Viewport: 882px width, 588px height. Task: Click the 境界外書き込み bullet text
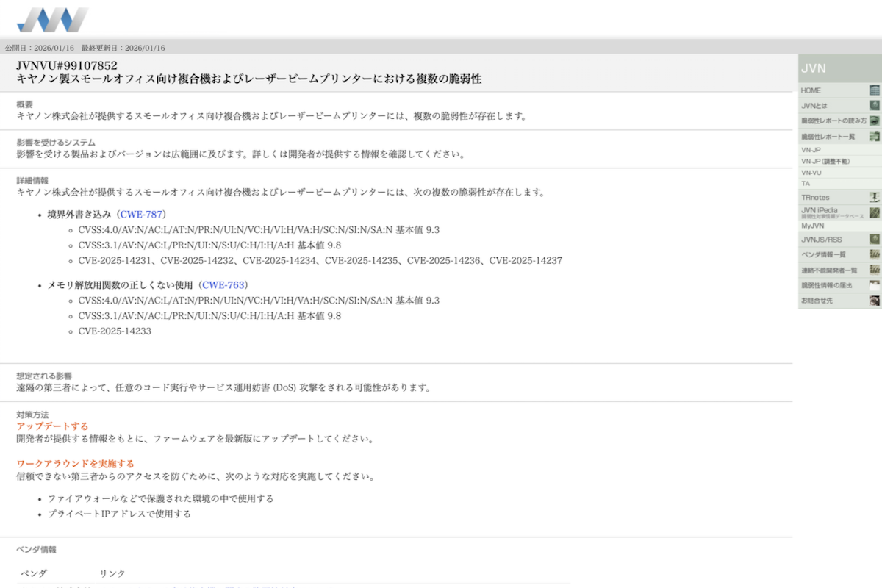tap(79, 215)
